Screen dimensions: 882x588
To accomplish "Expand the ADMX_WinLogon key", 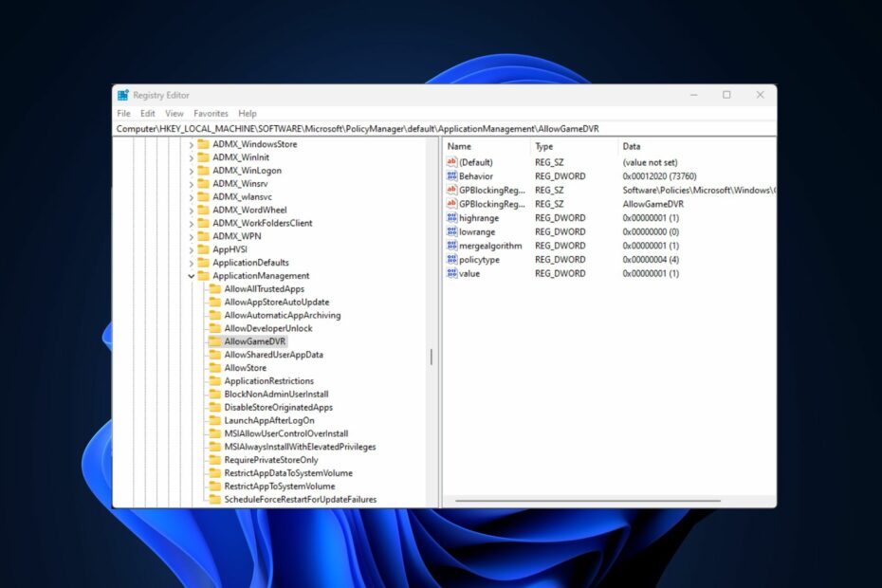I will point(192,171).
